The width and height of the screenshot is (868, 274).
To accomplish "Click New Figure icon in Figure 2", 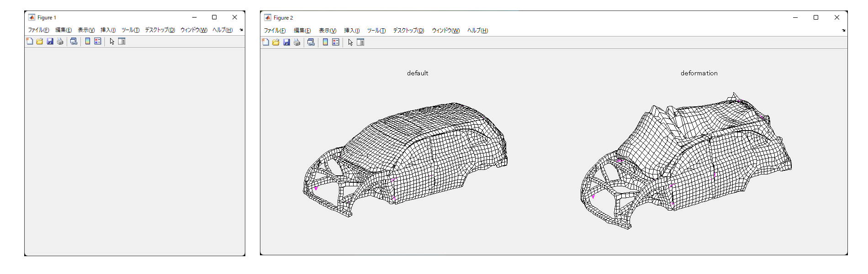I will click(265, 42).
